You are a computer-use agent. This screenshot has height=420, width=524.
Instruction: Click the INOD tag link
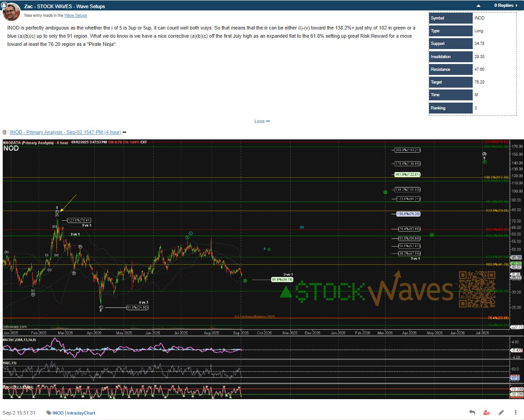[x=58, y=413]
